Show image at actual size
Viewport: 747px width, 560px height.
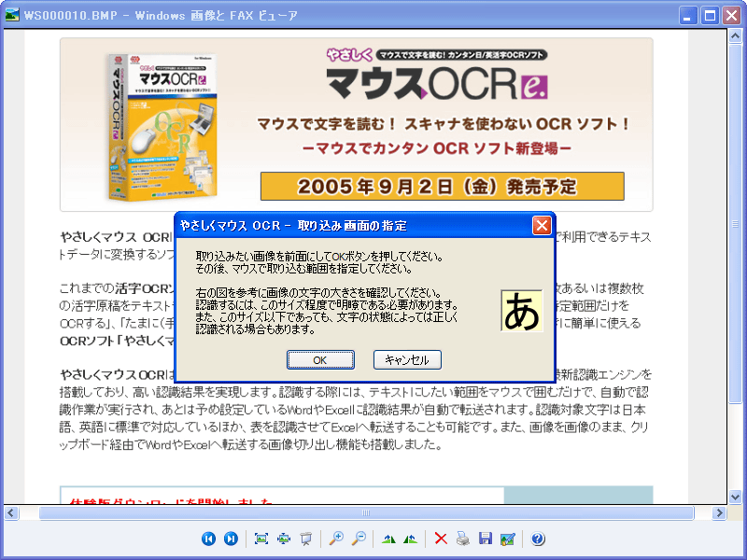point(284,539)
